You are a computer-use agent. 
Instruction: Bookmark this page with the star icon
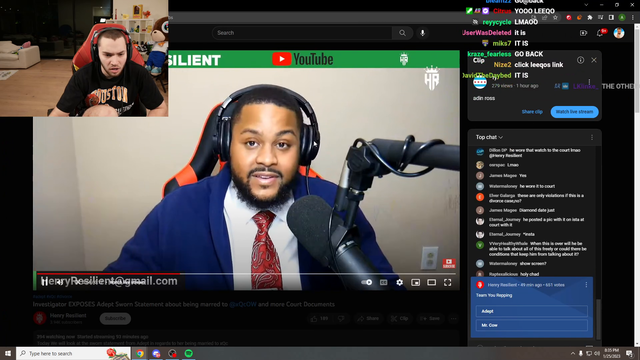[555, 18]
